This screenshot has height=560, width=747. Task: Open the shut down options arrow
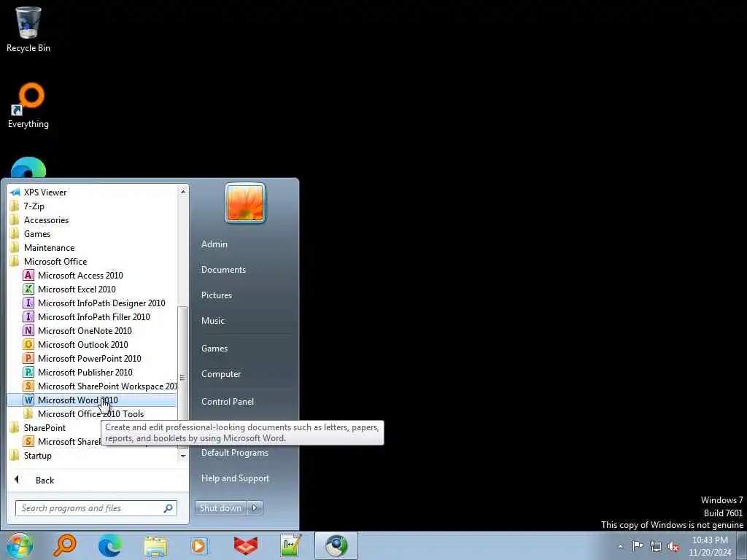point(255,508)
